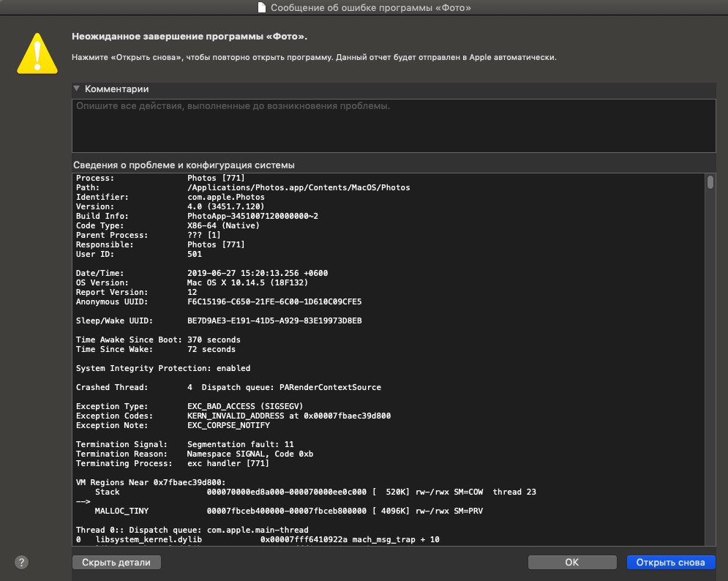Click System Integrity Protection: enabled line
The width and height of the screenshot is (728, 581).
click(163, 368)
